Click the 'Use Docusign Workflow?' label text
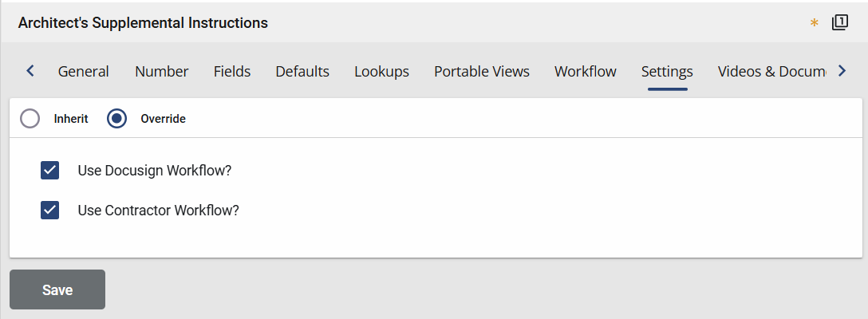The height and width of the screenshot is (319, 868). pyautogui.click(x=160, y=170)
